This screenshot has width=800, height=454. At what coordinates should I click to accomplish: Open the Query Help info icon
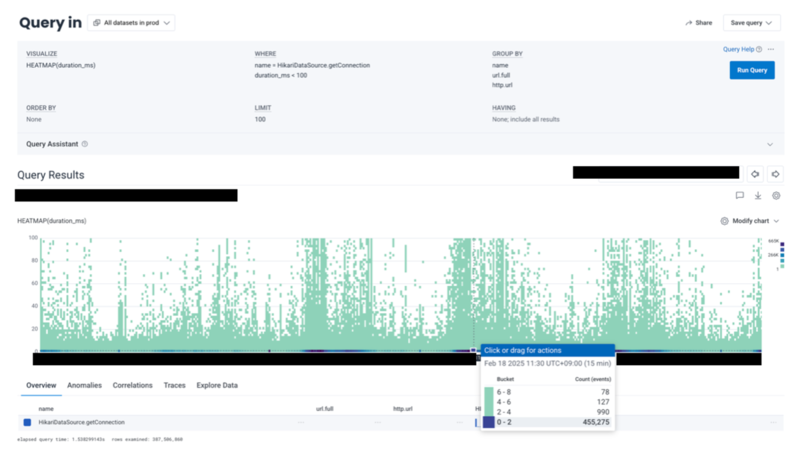click(x=759, y=49)
